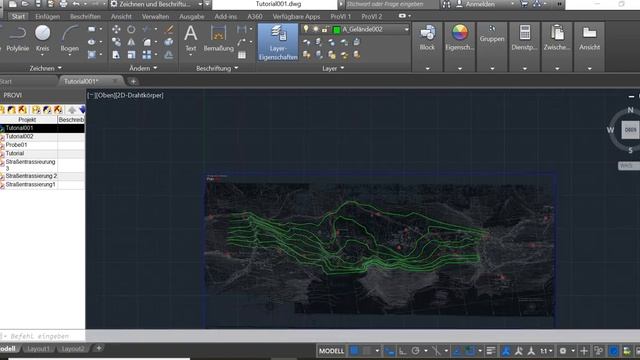Open the Gruppen panel
This screenshot has width=640, height=360.
[492, 33]
